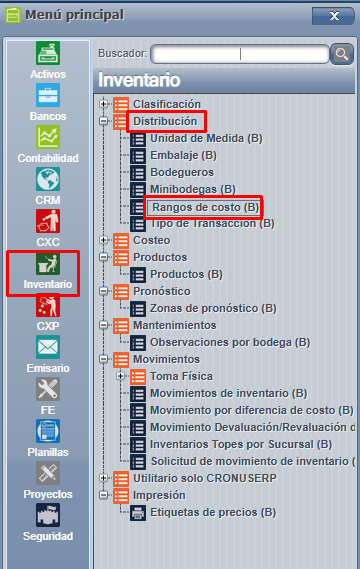Expand Utilitario solo CRONUSERP node
360x569 pixels.
click(x=103, y=478)
